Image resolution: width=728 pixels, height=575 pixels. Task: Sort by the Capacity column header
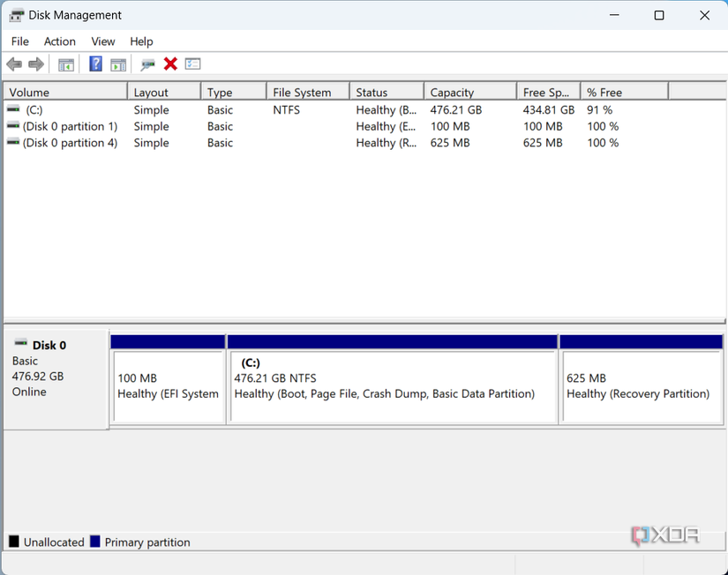[470, 92]
